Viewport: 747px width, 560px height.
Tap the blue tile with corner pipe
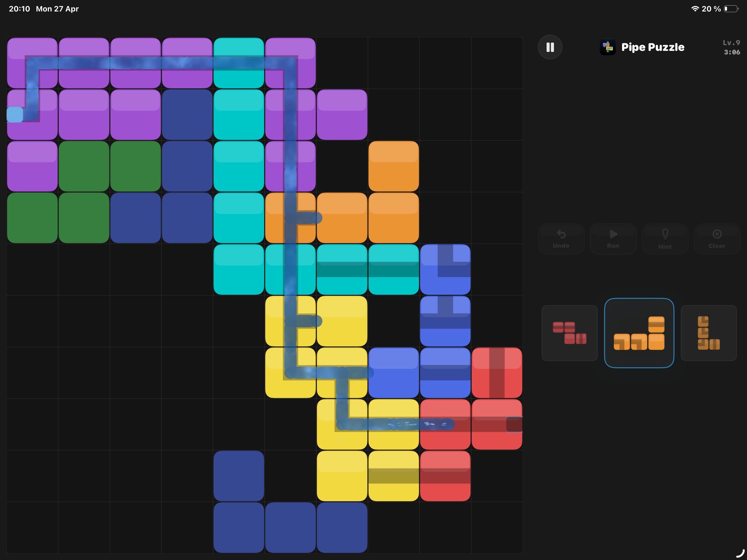pos(445,270)
